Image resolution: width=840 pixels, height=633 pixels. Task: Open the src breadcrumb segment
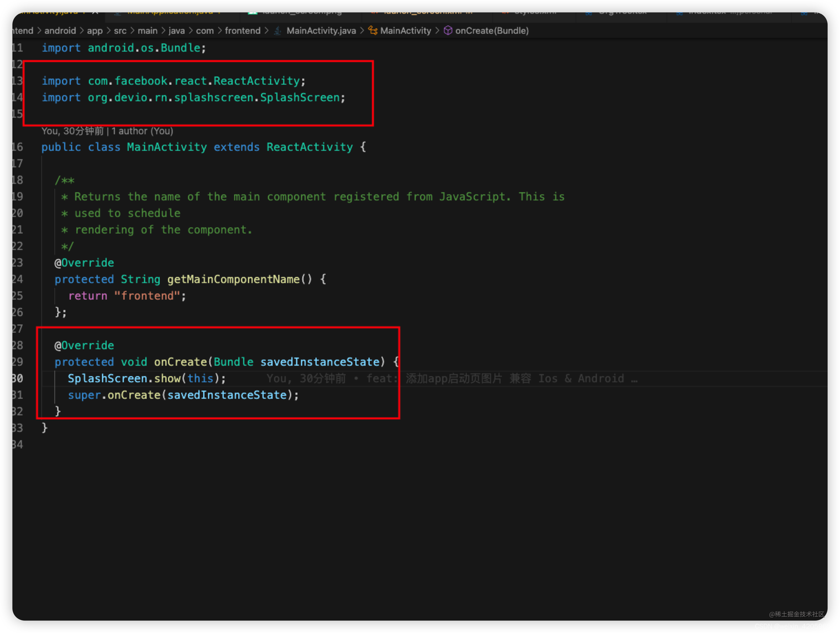pyautogui.click(x=120, y=31)
